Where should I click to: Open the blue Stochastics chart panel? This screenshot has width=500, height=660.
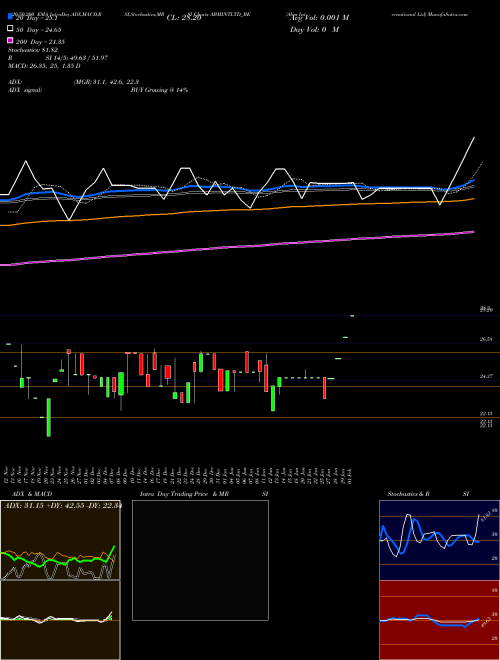(x=439, y=540)
